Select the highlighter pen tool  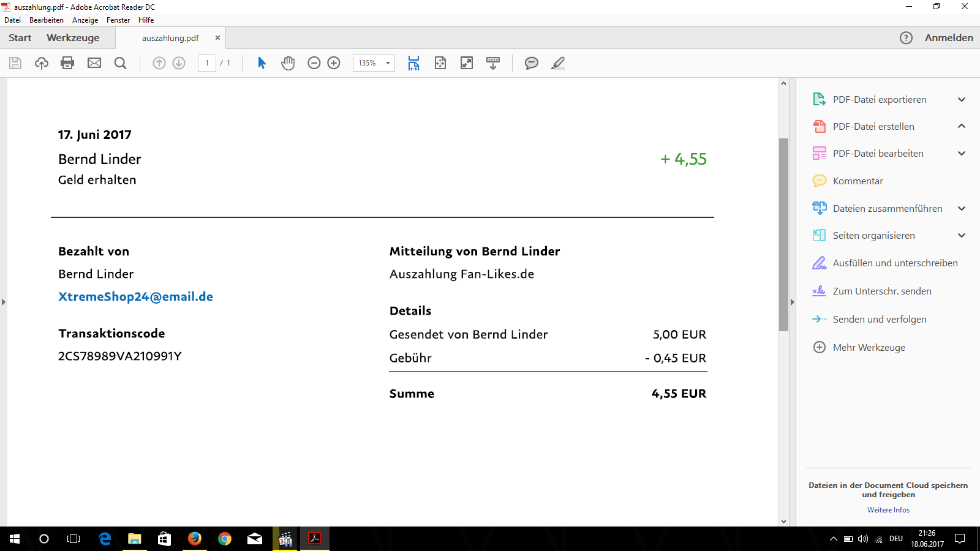pos(558,63)
